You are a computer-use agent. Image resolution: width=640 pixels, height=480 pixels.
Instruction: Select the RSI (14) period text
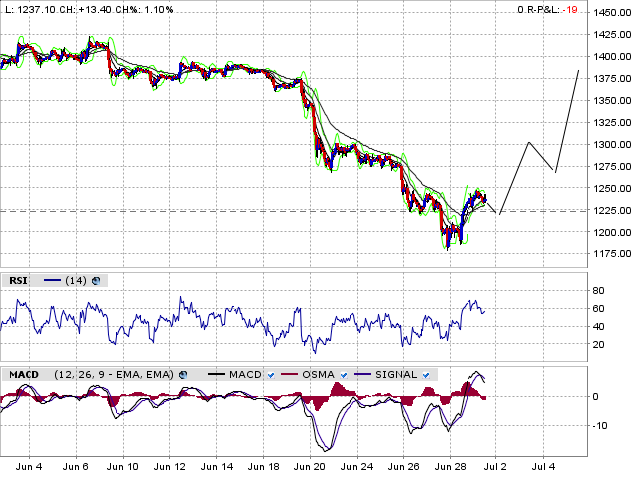[x=76, y=281]
